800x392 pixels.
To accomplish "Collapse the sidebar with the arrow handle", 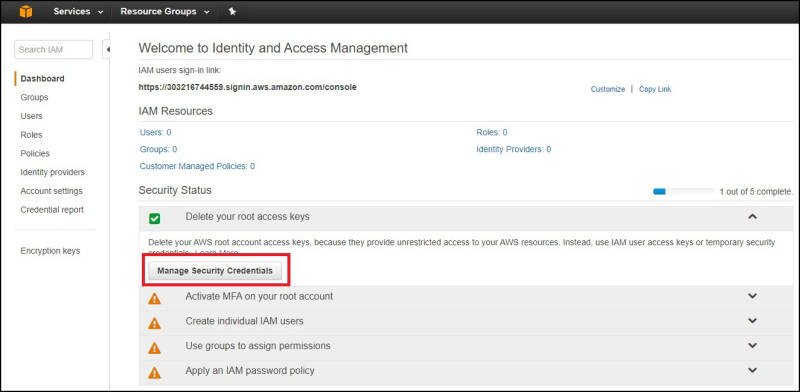I will pyautogui.click(x=108, y=50).
